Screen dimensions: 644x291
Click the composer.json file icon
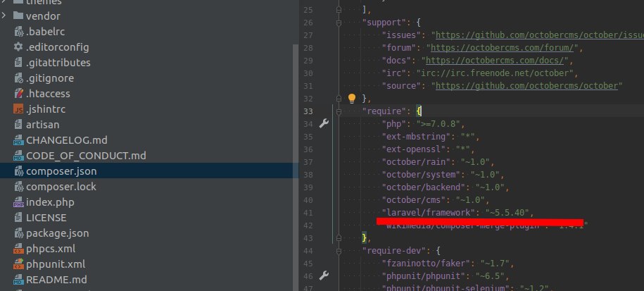(18, 171)
